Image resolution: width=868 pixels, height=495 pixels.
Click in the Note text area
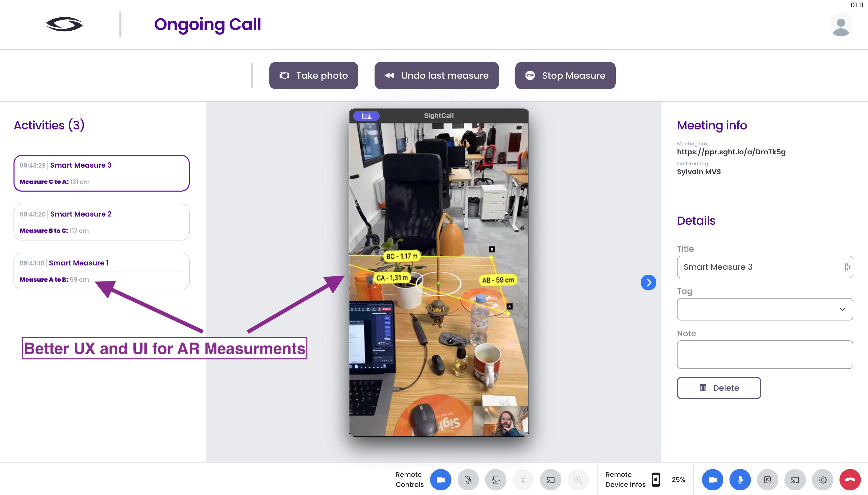pos(765,355)
